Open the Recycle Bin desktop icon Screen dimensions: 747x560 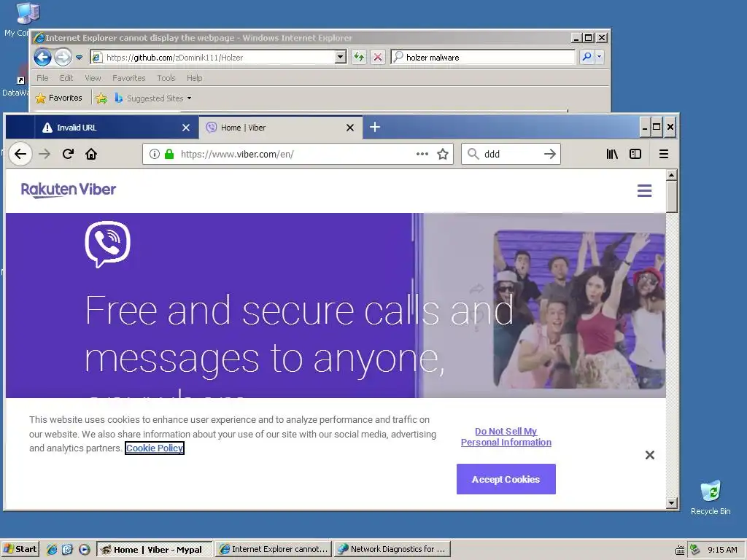pyautogui.click(x=711, y=497)
